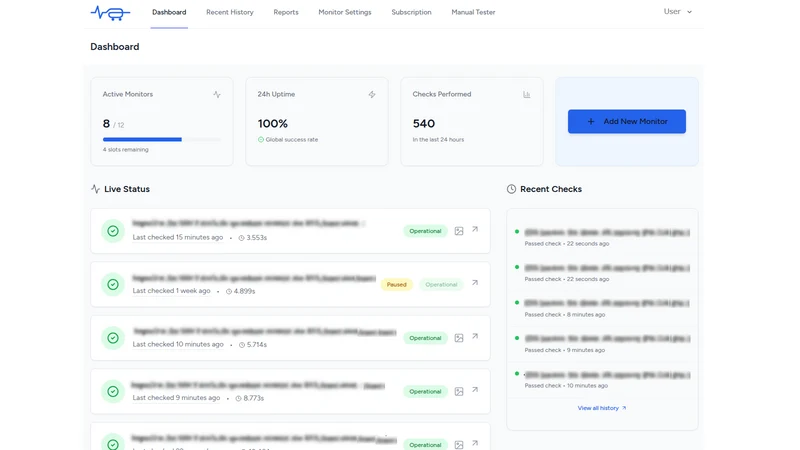Select the recent check passed 8 minutes ago

tap(602, 308)
